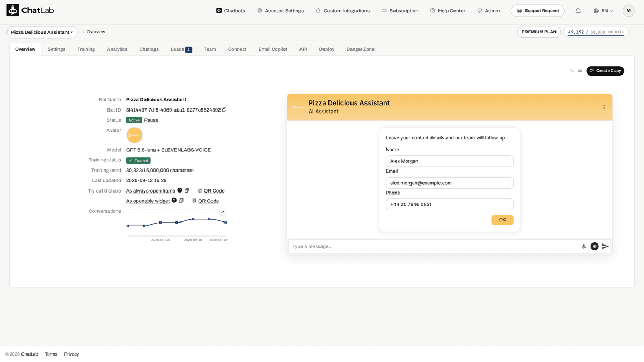
Task: Refresh the Conversations chart
Action: click(223, 212)
